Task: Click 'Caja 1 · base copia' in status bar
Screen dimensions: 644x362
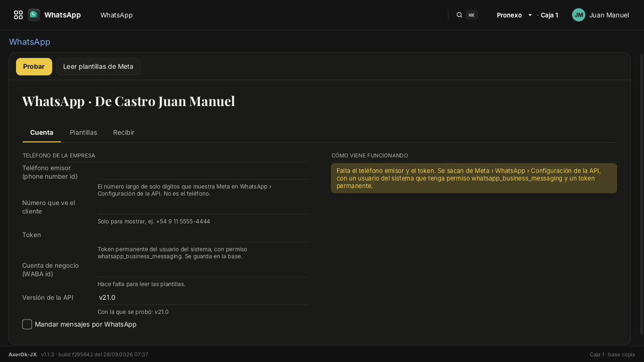Action: 612,354
